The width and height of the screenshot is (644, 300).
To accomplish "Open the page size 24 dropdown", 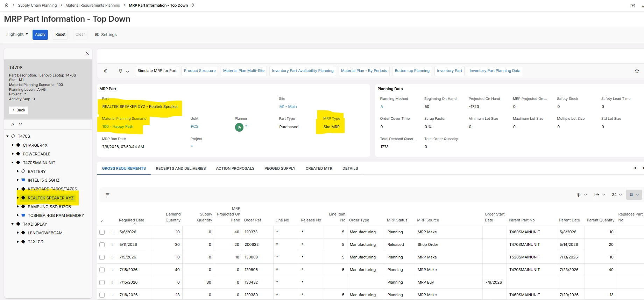I will tap(617, 195).
